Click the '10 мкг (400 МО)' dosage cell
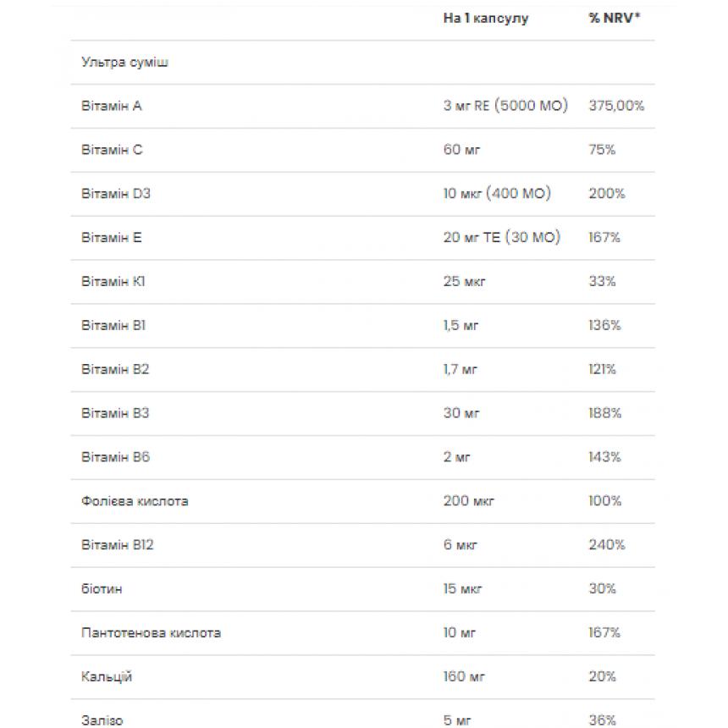 tap(497, 193)
